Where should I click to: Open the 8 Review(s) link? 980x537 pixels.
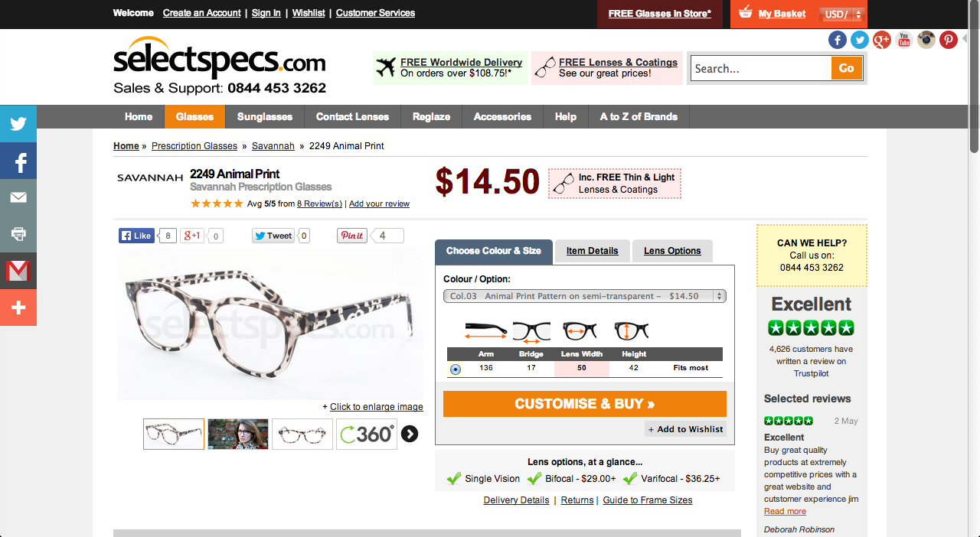[319, 203]
